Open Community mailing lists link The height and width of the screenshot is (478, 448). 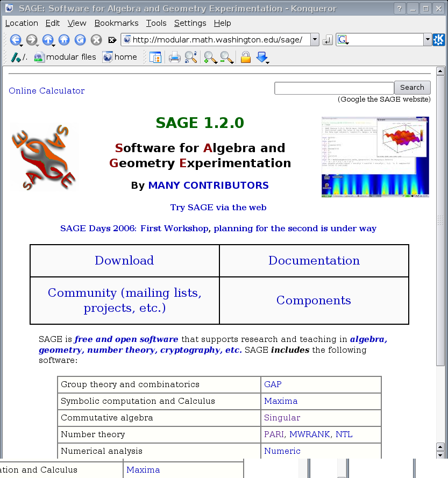125,300
